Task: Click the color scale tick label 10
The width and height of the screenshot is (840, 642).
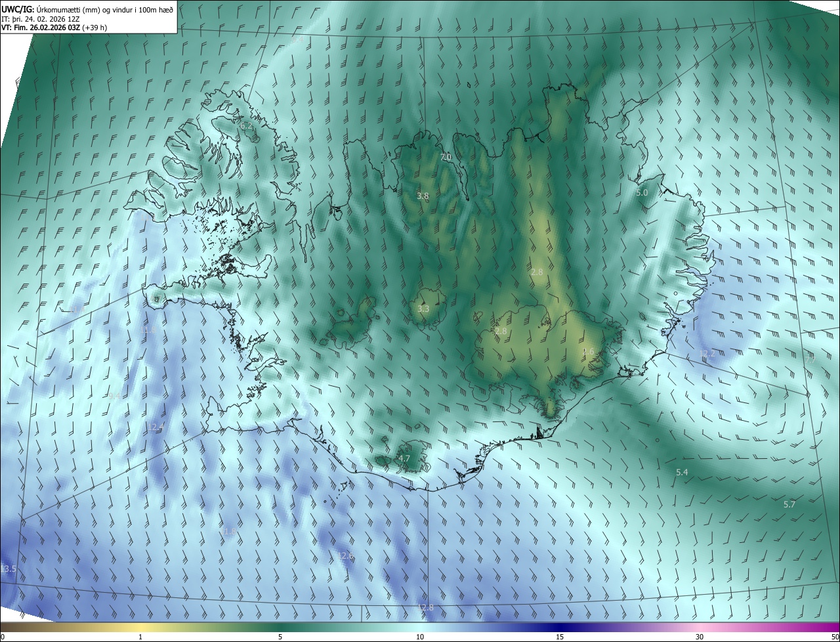Action: click(420, 637)
